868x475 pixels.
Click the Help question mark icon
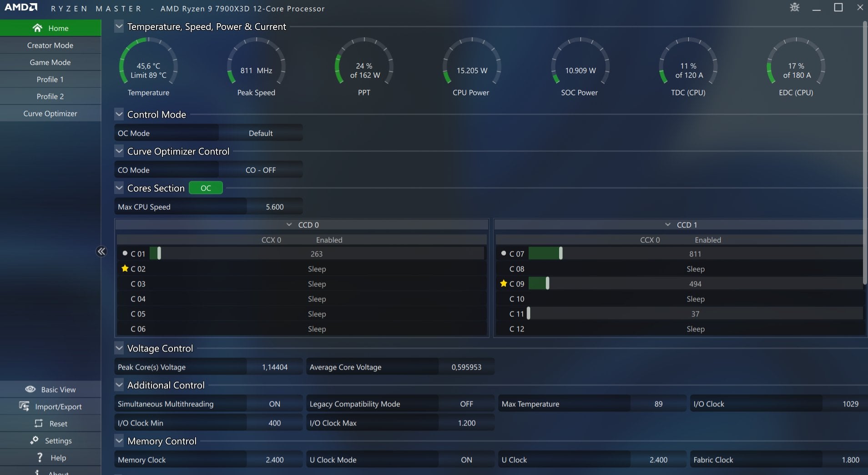click(40, 457)
